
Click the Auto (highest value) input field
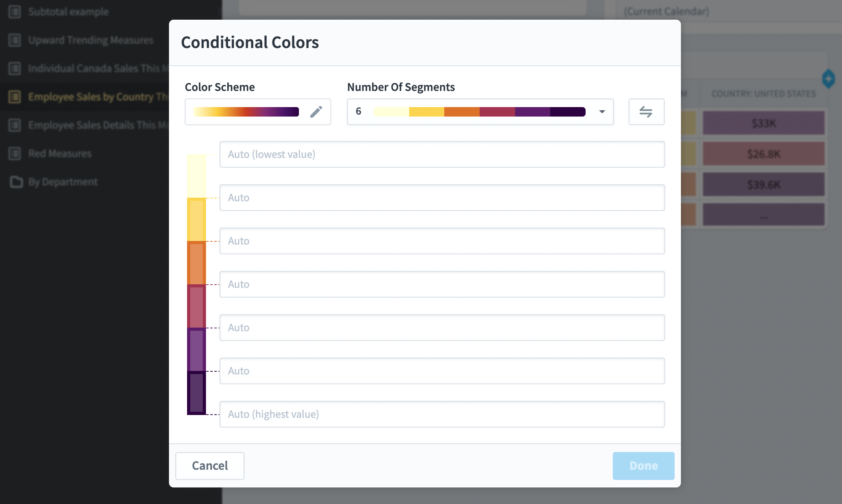pyautogui.click(x=441, y=414)
